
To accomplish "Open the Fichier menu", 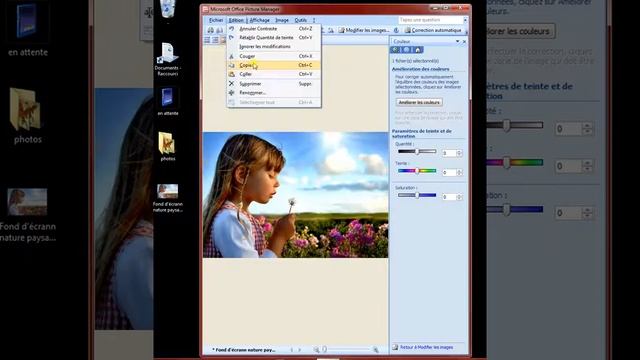I will [x=216, y=20].
